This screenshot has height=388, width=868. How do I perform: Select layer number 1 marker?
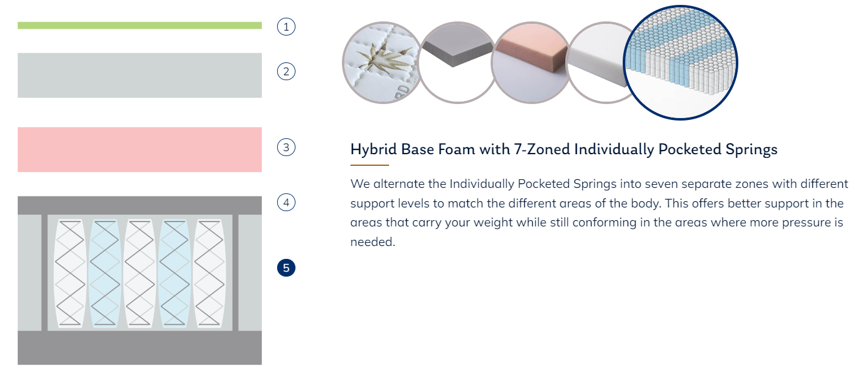286,27
